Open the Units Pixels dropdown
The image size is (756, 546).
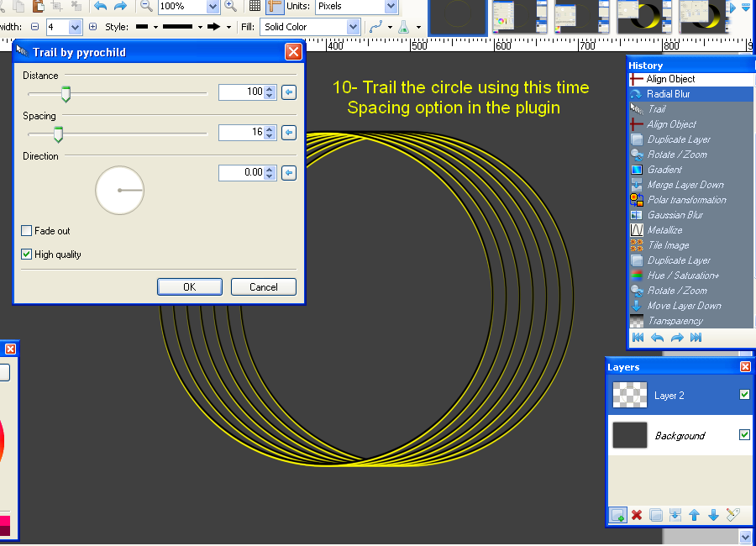pyautogui.click(x=391, y=6)
